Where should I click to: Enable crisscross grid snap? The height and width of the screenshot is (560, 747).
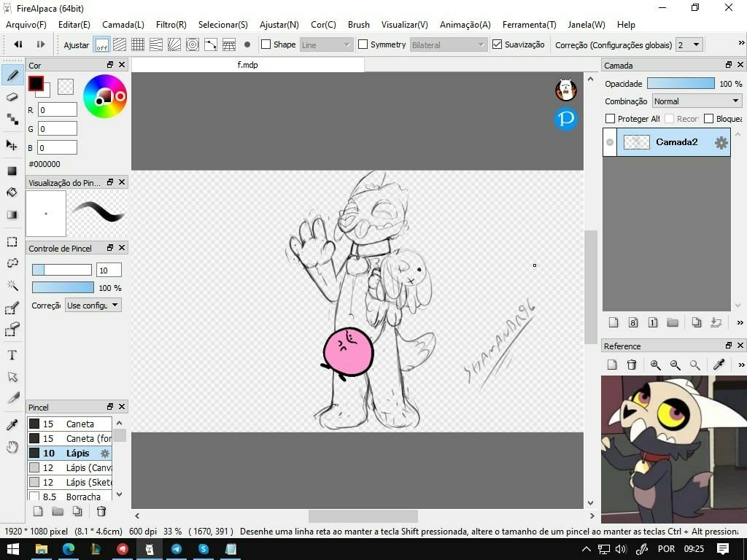click(x=138, y=44)
